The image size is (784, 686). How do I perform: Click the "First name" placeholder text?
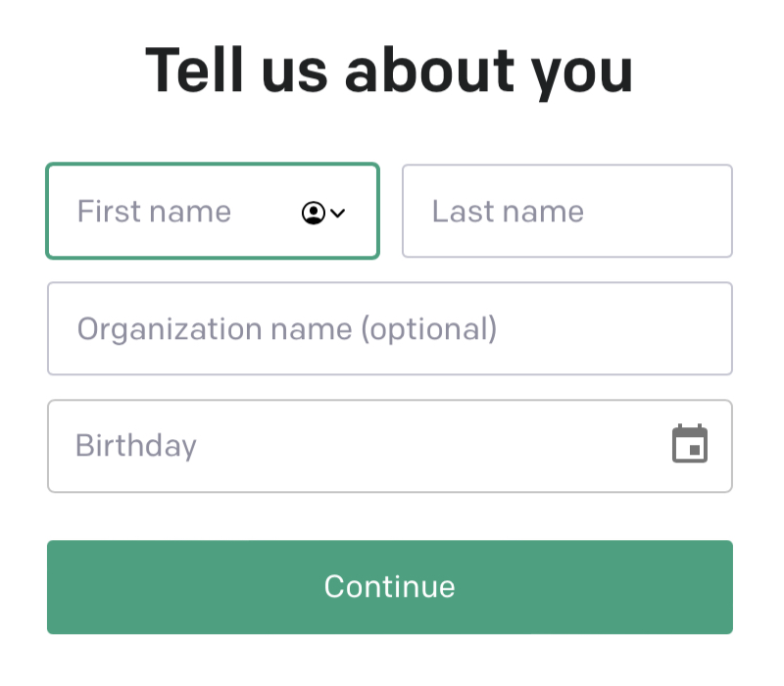click(x=154, y=212)
